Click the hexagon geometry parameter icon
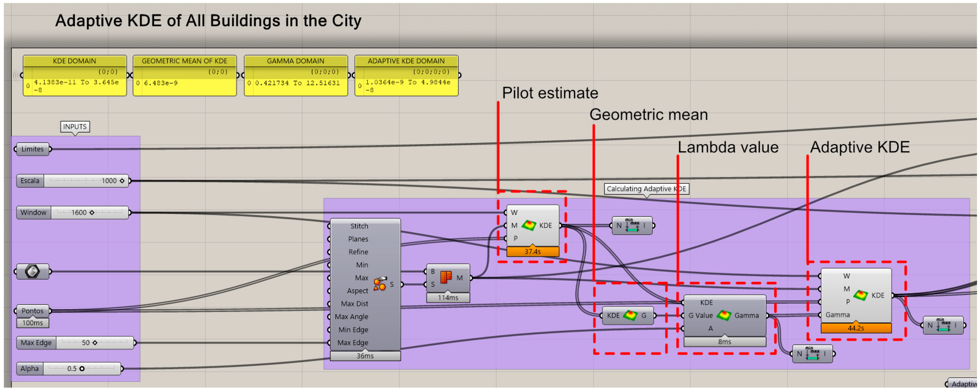Screen dimensions: 980x392 (x=32, y=272)
